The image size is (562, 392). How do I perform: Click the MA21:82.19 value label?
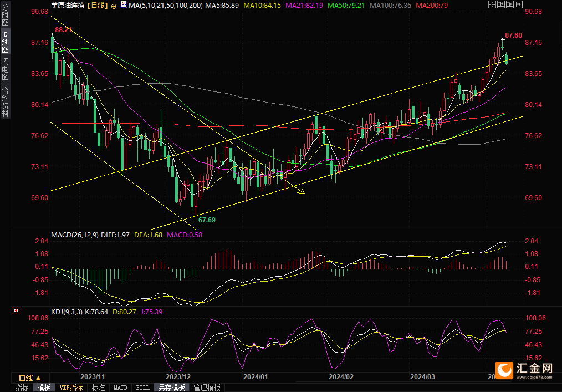pos(304,6)
